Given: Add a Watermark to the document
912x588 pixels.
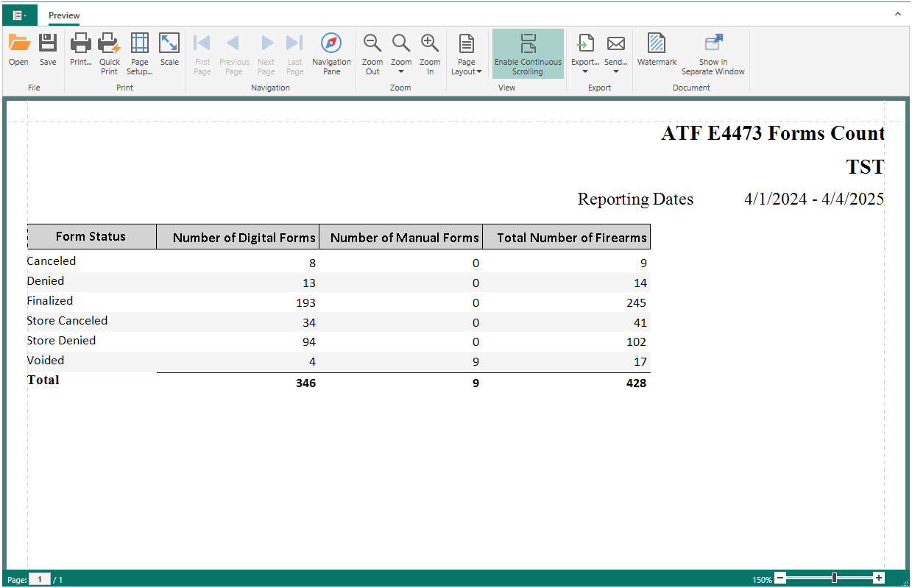Looking at the screenshot, I should pyautogui.click(x=657, y=50).
